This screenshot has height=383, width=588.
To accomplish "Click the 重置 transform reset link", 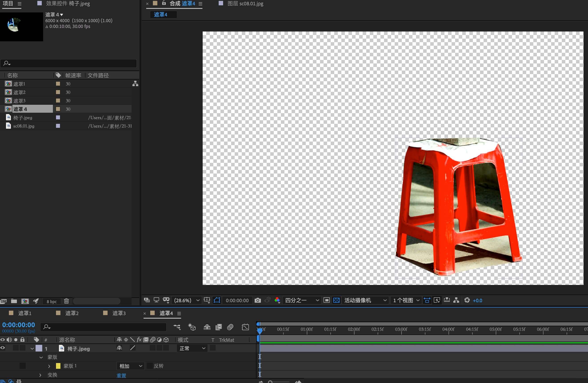I will 121,375.
